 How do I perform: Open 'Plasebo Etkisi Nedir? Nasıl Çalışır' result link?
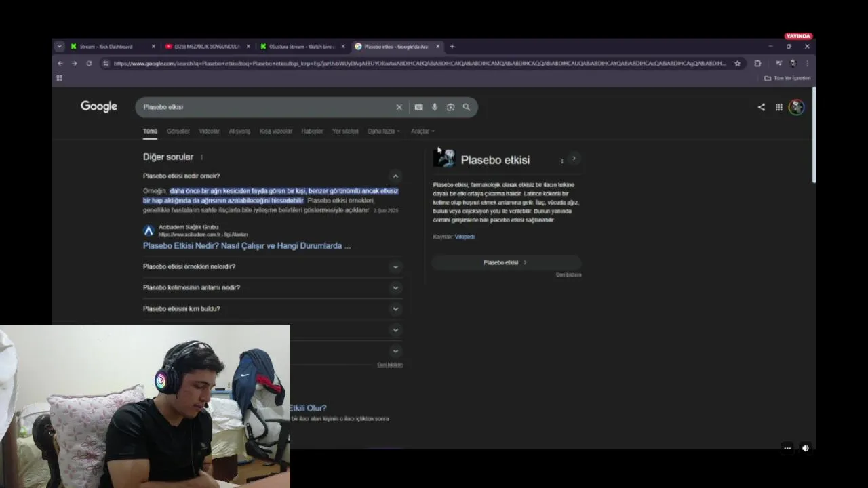[247, 246]
